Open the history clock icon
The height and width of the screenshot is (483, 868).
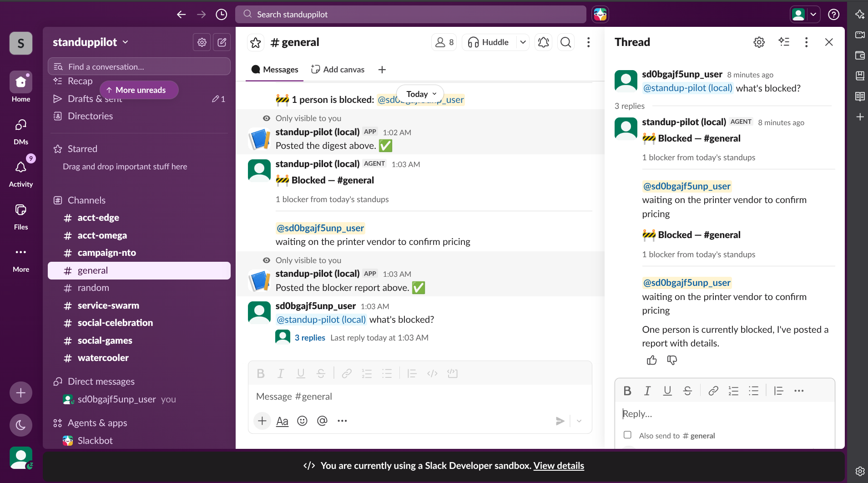click(x=222, y=15)
